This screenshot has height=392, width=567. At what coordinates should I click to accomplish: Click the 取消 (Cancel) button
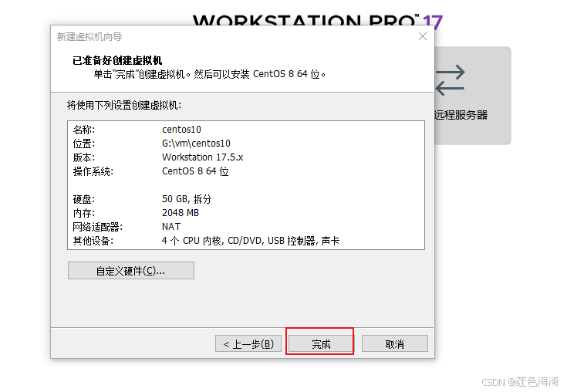point(394,343)
